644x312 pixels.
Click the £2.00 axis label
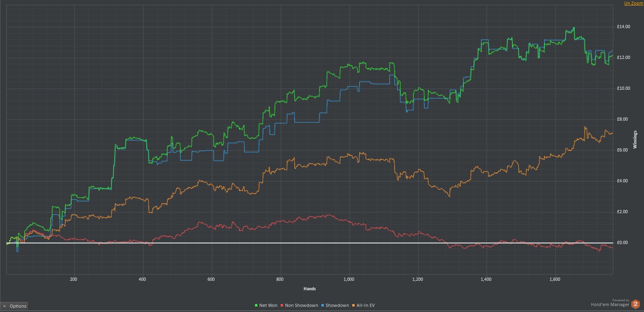[x=623, y=212]
